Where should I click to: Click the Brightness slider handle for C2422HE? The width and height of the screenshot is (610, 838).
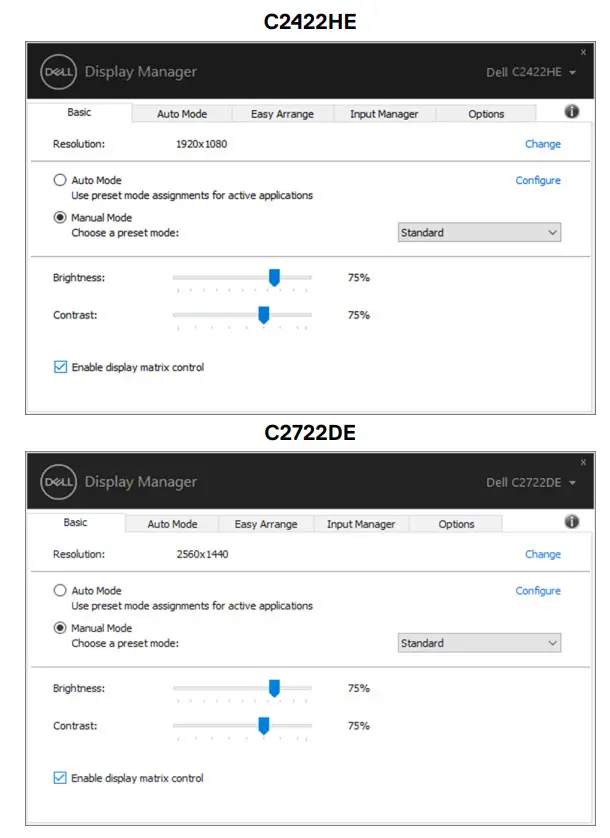[274, 277]
